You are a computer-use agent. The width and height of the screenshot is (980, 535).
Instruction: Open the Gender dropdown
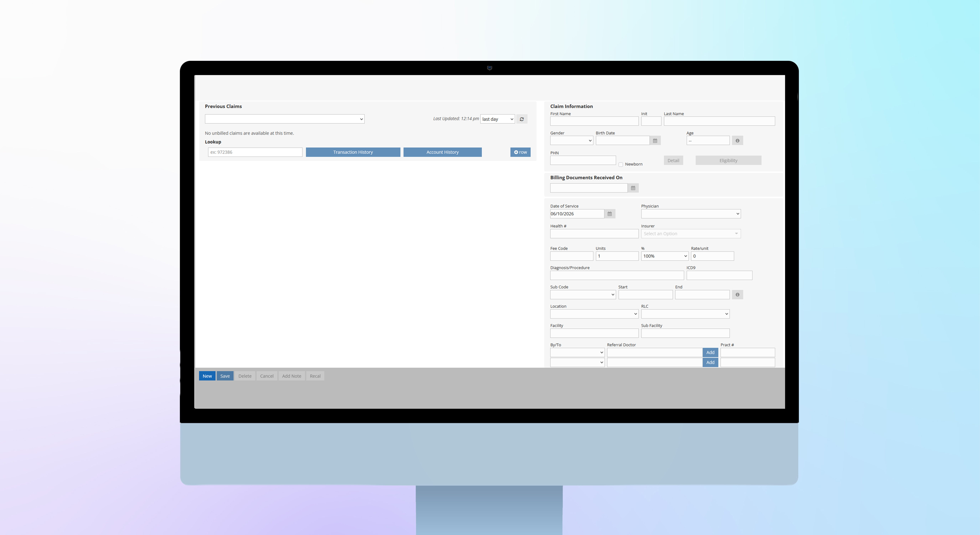click(571, 141)
